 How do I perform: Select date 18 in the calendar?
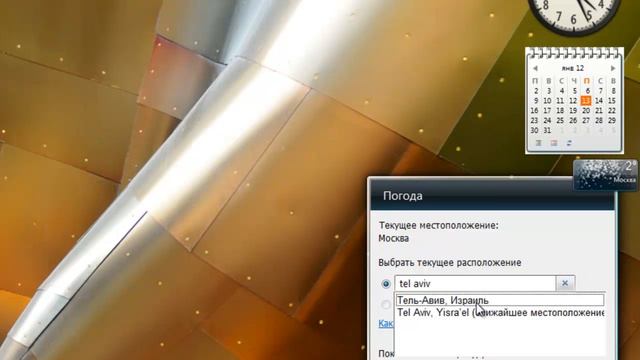560,110
